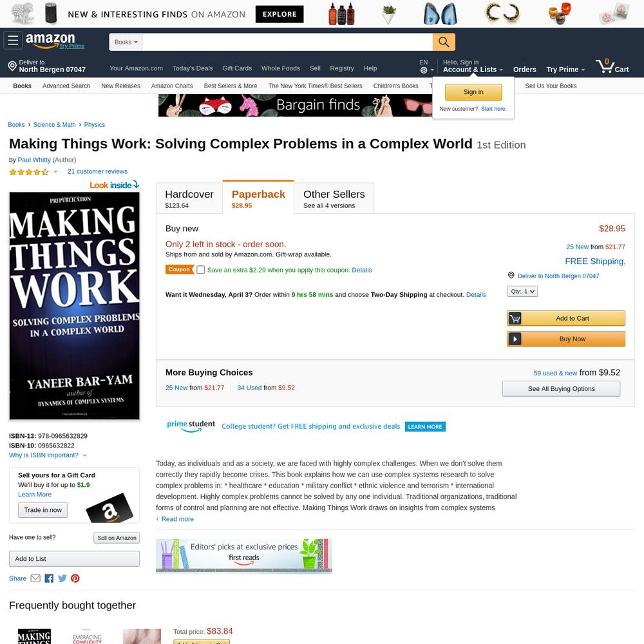Image resolution: width=644 pixels, height=644 pixels.
Task: Share the book via email icon
Action: [x=35, y=578]
